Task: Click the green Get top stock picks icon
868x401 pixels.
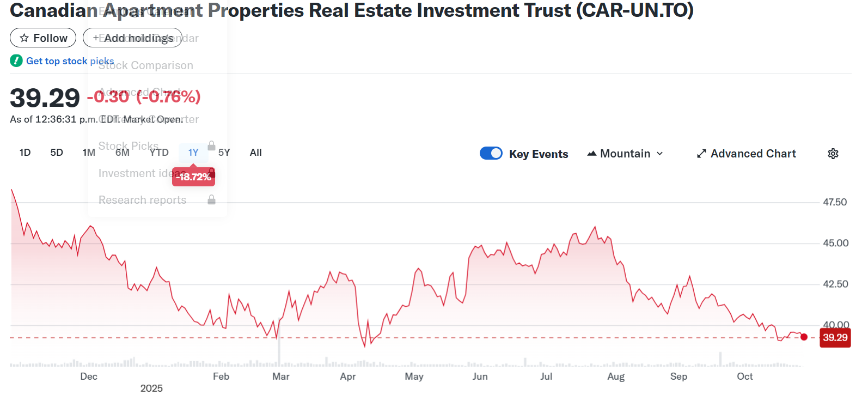Action: [x=16, y=61]
